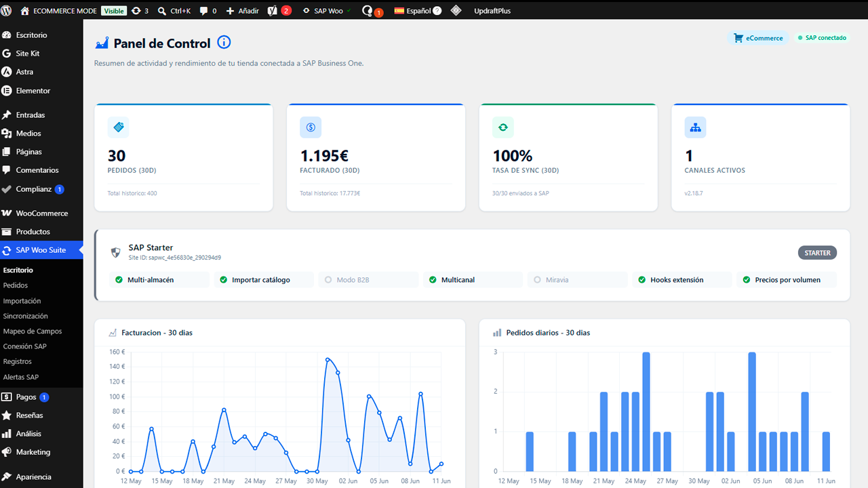Image resolution: width=868 pixels, height=488 pixels.
Task: Click the shield icon beside SAP Starter
Action: 116,252
